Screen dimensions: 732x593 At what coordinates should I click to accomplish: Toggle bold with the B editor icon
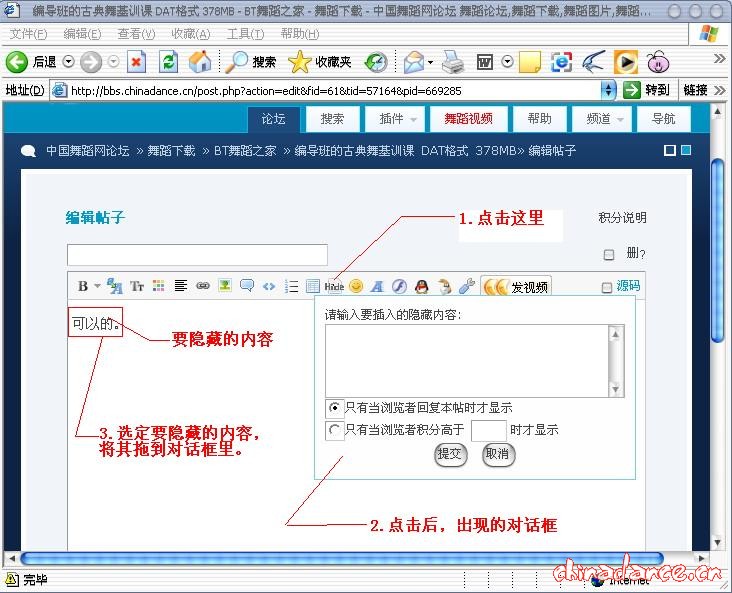pyautogui.click(x=83, y=286)
